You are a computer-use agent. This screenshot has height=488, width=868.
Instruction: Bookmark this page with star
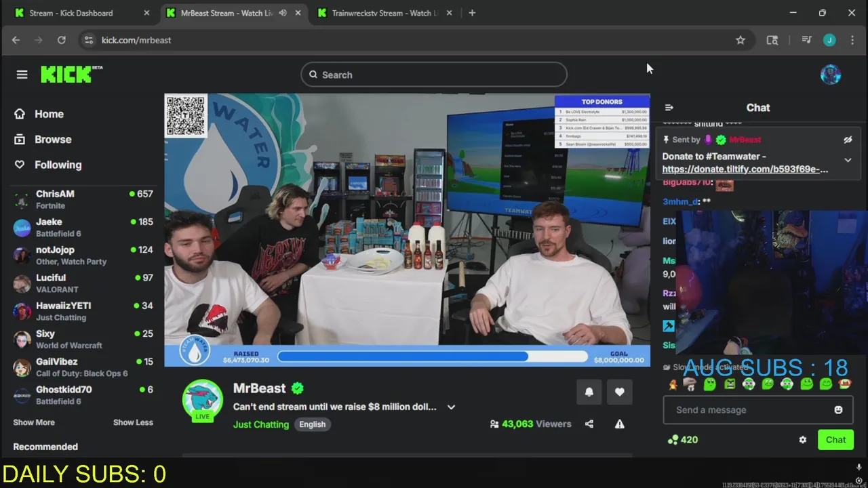point(741,40)
